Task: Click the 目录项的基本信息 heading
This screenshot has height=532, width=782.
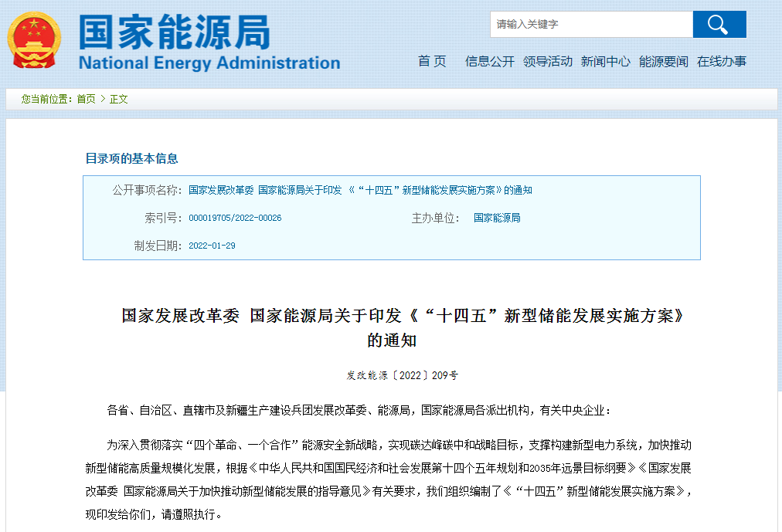Action: pos(131,158)
